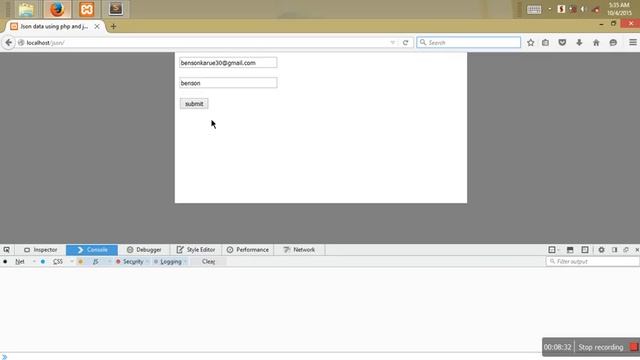This screenshot has height=360, width=640.
Task: Expand the CSS filter dropdown arrow
Action: click(x=72, y=262)
